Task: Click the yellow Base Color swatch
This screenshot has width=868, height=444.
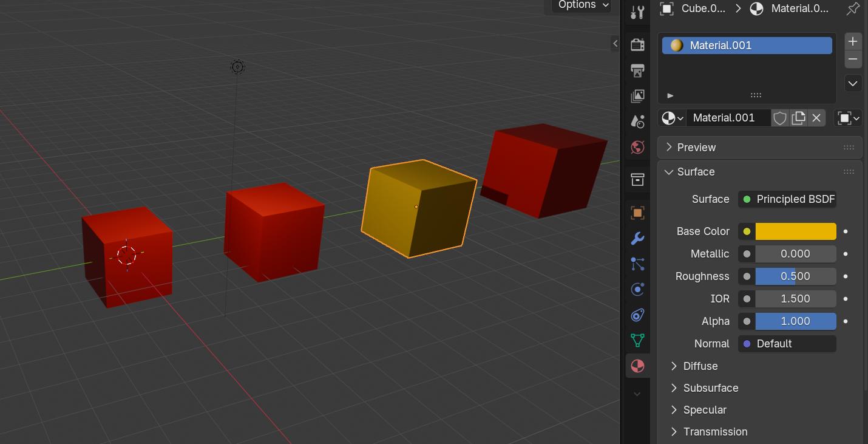Action: [x=796, y=231]
